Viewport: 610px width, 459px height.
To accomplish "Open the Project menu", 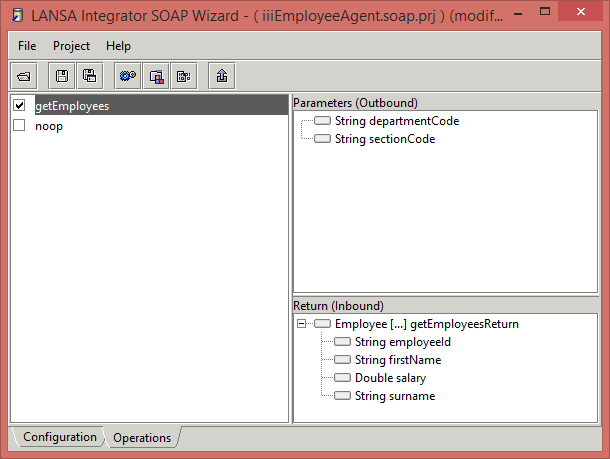I will [x=71, y=46].
